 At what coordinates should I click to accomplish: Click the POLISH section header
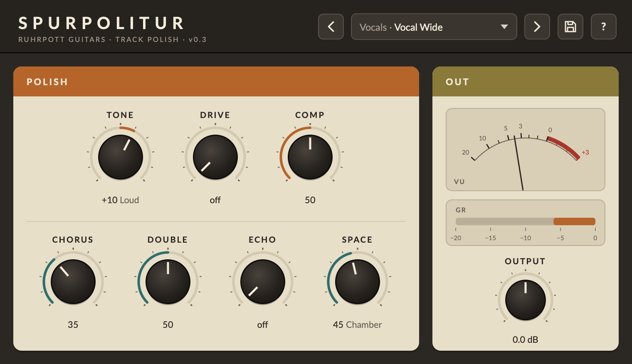216,81
